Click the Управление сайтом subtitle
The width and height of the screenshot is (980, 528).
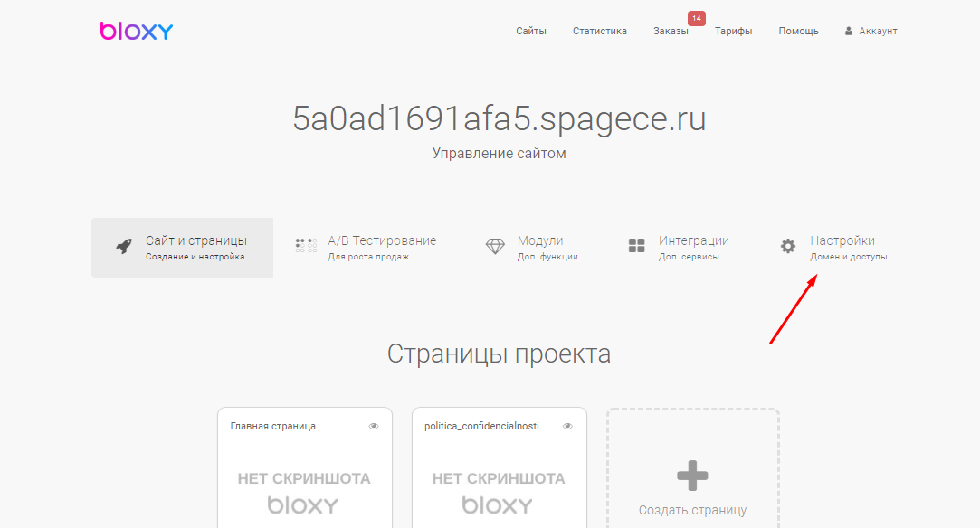[499, 154]
